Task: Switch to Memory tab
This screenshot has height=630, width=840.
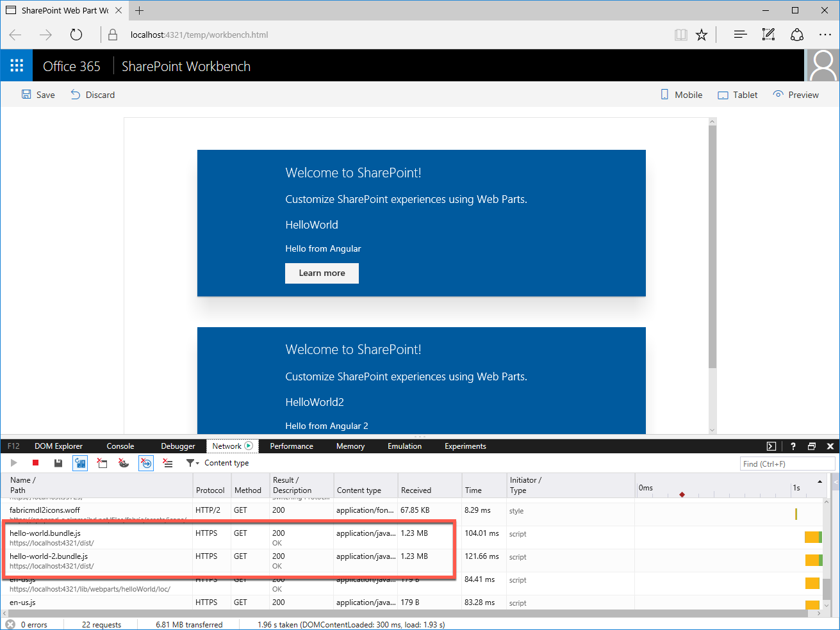Action: coord(350,446)
